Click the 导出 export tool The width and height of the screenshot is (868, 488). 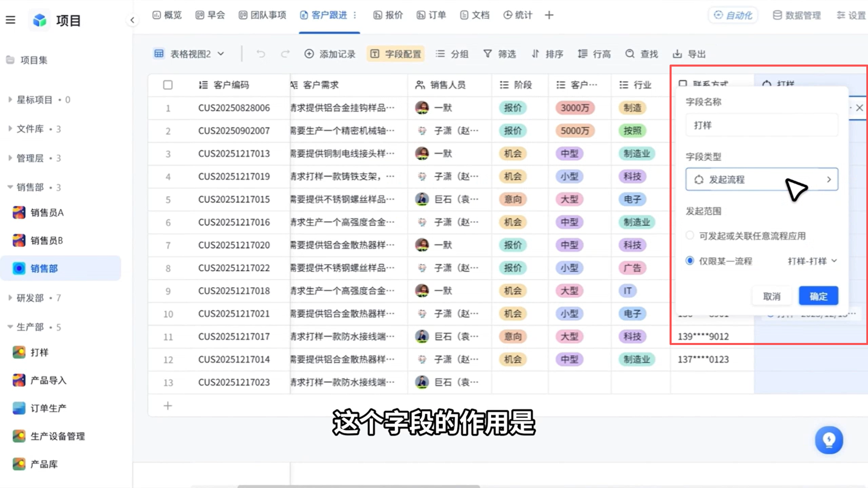[689, 54]
